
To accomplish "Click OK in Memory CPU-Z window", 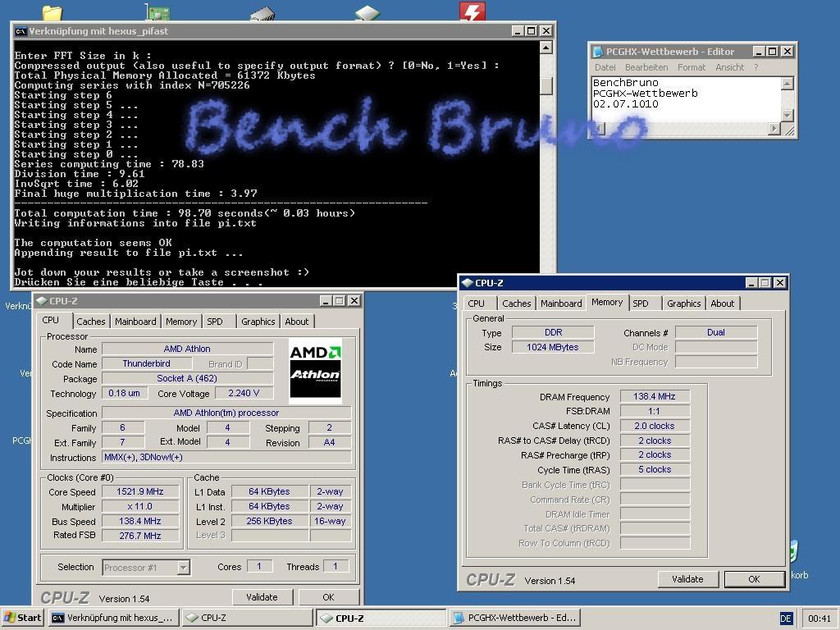I will (754, 579).
